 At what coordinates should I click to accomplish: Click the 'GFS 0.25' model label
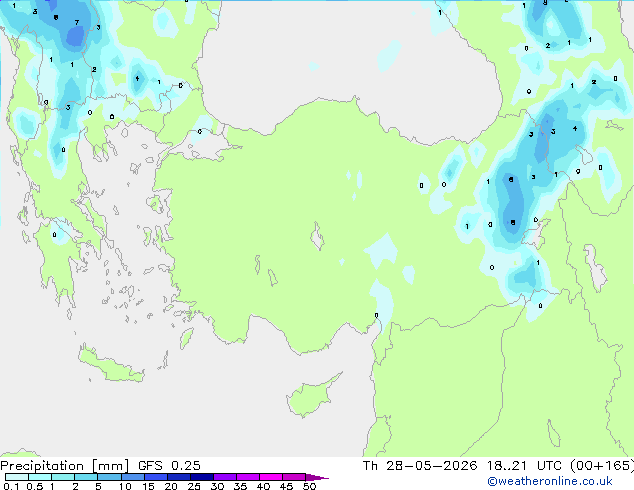[169, 466]
